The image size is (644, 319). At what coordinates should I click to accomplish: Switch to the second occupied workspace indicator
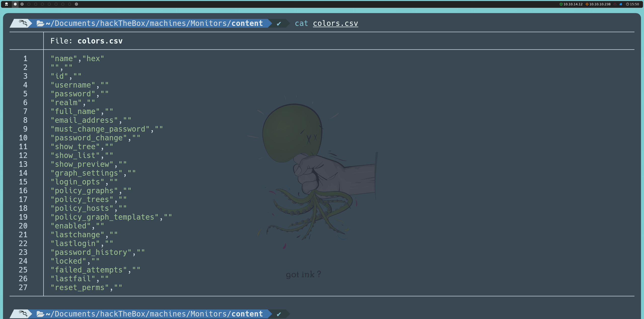point(22,4)
